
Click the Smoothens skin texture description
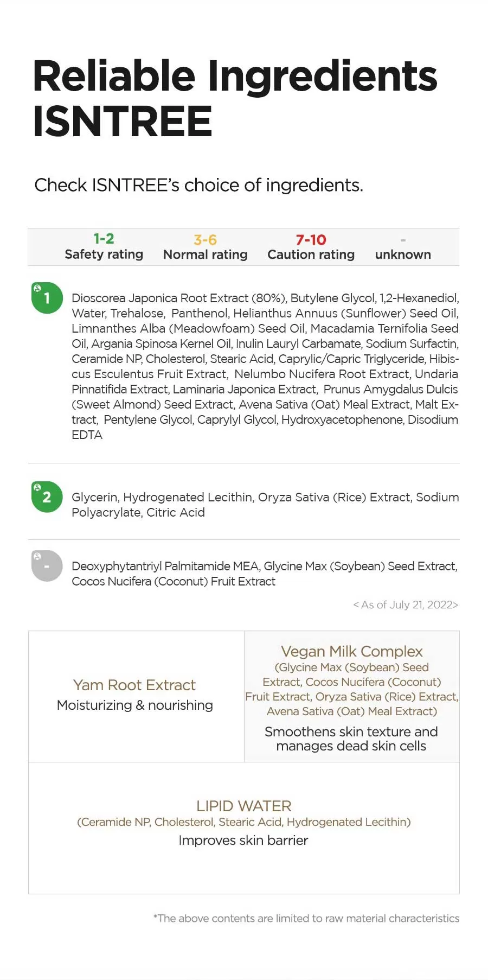(351, 739)
